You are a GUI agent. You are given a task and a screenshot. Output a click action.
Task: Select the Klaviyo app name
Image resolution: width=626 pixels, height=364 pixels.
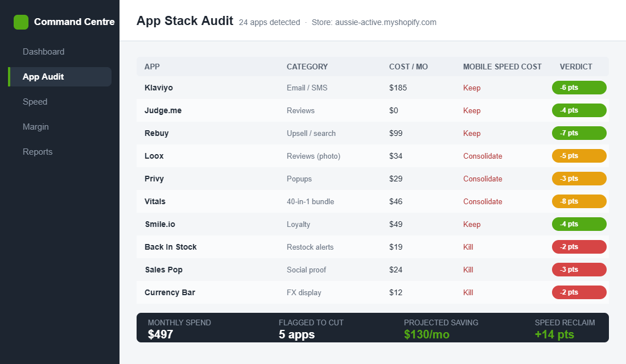pyautogui.click(x=159, y=88)
